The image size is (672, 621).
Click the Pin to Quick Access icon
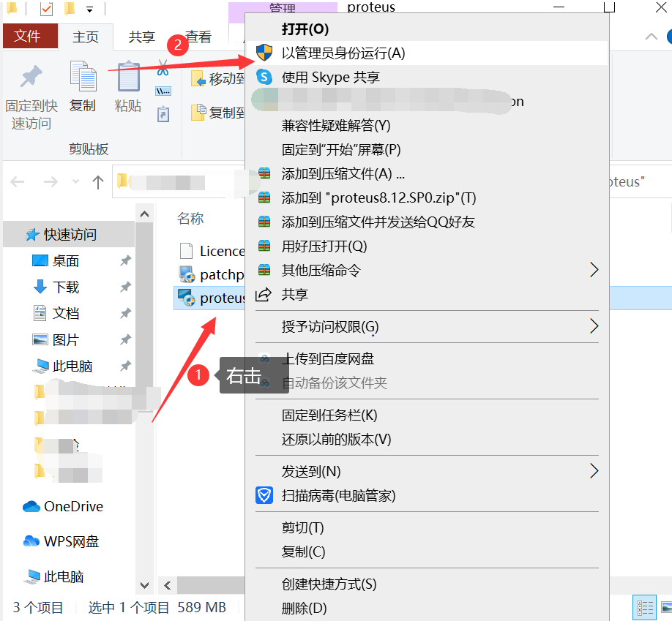(x=31, y=77)
